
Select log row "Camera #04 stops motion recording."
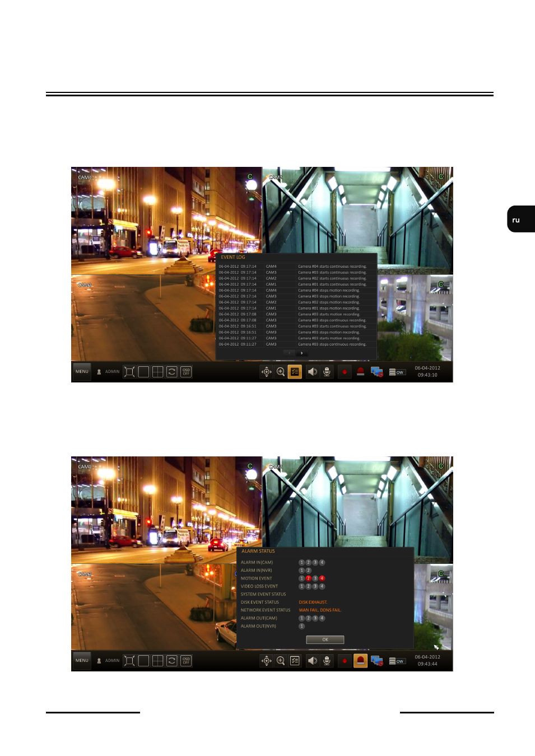296,290
